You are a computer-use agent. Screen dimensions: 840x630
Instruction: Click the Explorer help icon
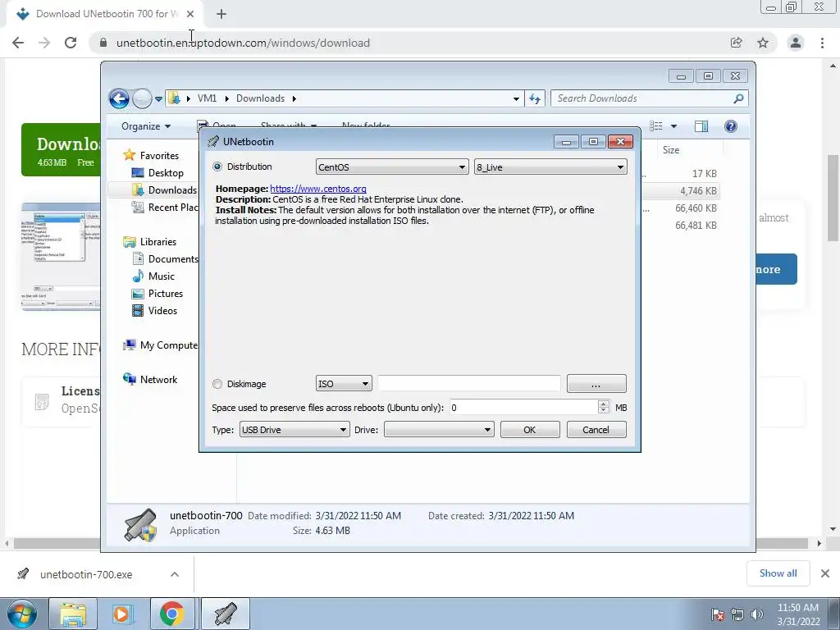[x=731, y=126]
